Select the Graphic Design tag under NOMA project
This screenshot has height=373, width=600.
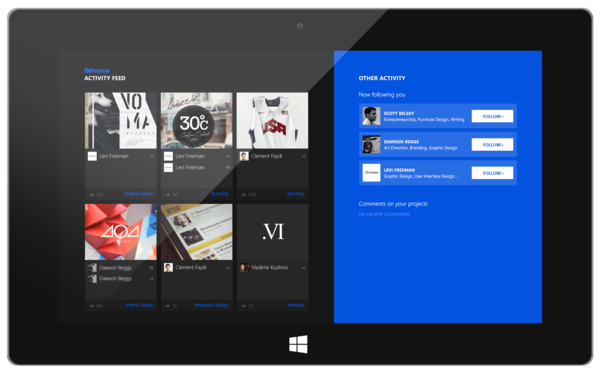pos(139,194)
